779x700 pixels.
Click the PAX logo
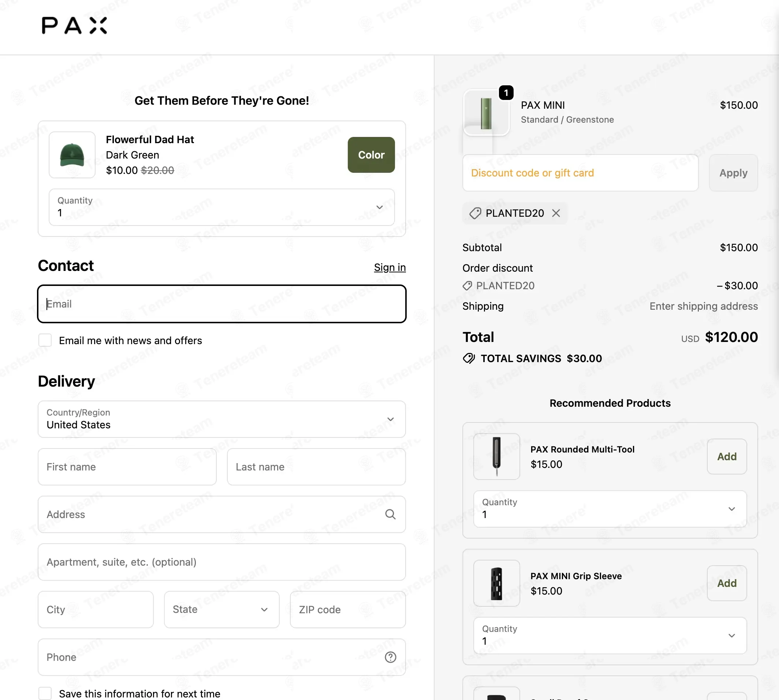pos(74,26)
